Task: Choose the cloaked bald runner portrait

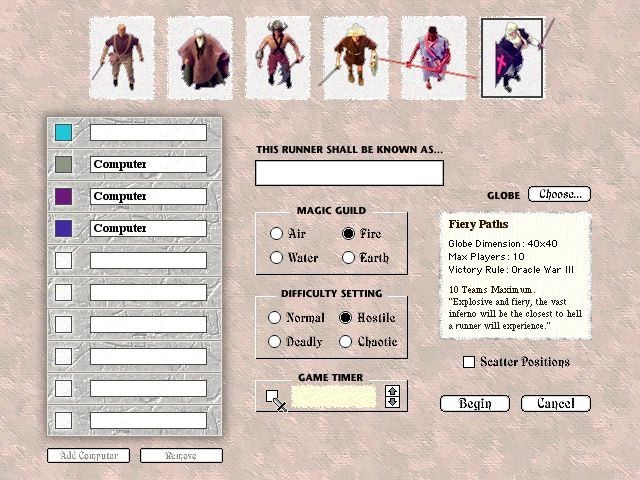Action: [199, 56]
